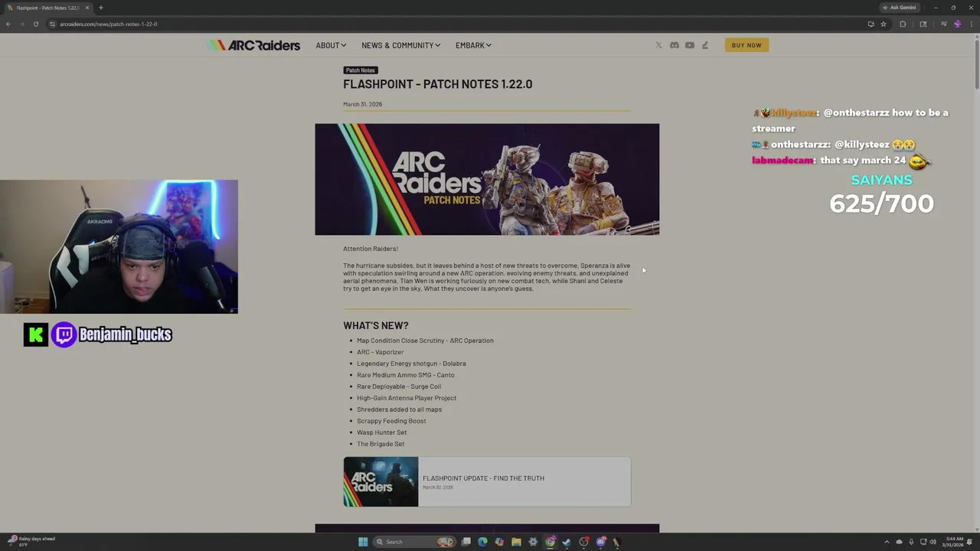Open the Windows Start menu

coord(363,542)
